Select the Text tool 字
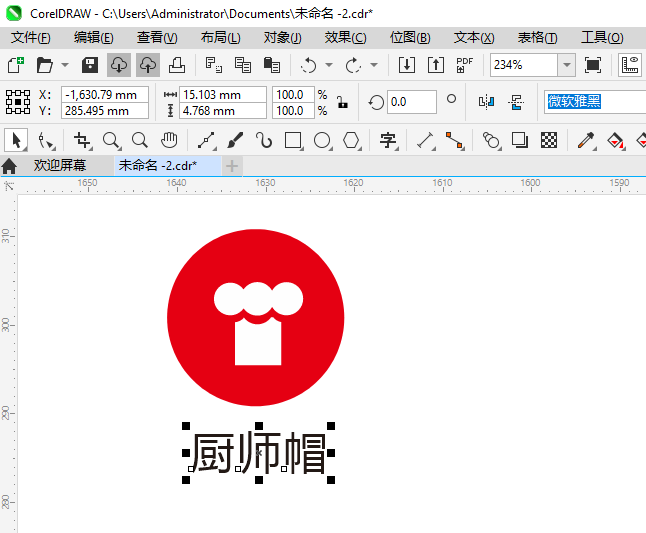The image size is (646, 533). (x=388, y=140)
